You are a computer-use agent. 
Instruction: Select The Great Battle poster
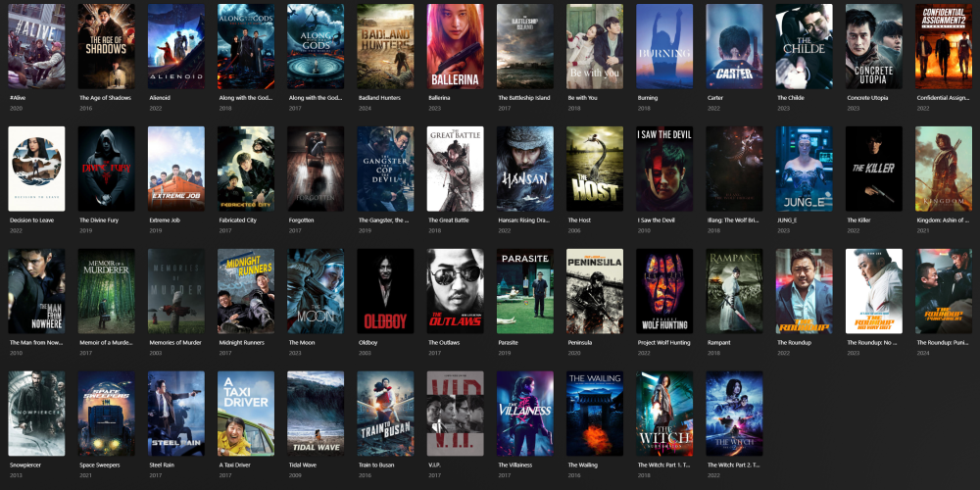tap(455, 169)
